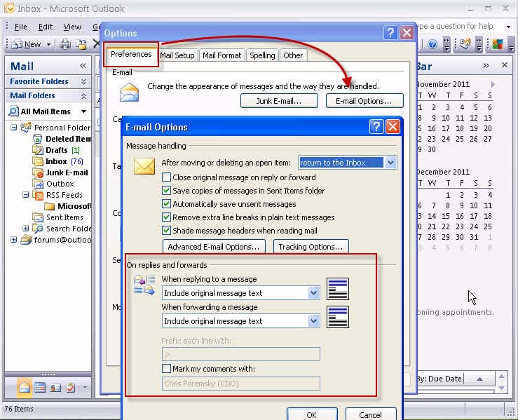Image resolution: width=518 pixels, height=420 pixels.
Task: Click the forward format preview thumbnail
Action: [x=338, y=317]
